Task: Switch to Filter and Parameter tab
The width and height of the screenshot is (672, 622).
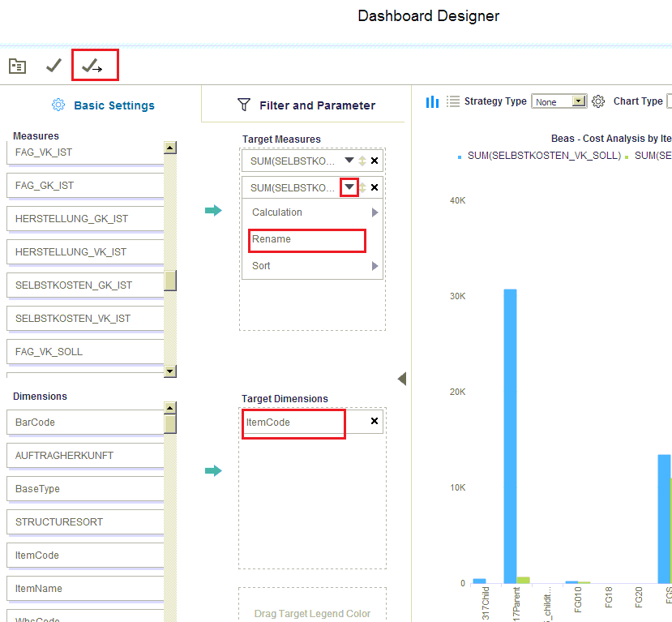Action: 306,105
